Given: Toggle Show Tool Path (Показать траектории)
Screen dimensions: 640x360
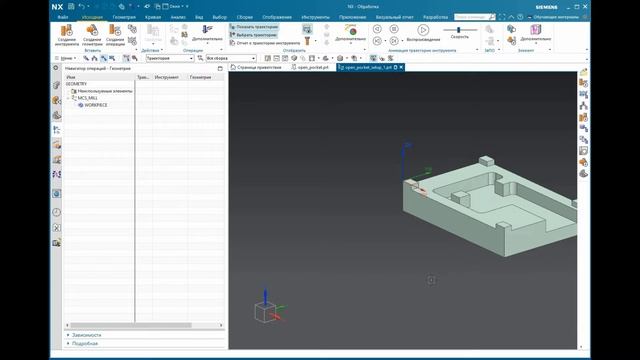Looking at the screenshot, I should (254, 27).
